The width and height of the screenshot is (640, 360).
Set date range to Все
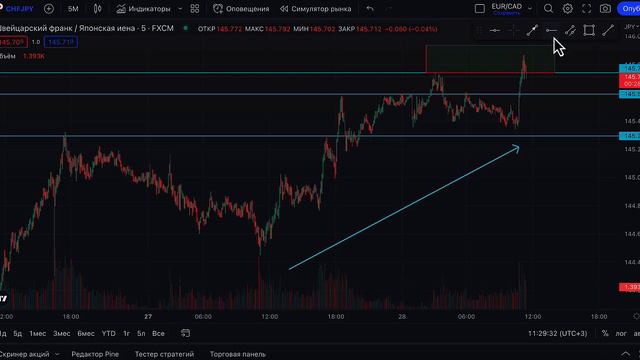[158, 333]
